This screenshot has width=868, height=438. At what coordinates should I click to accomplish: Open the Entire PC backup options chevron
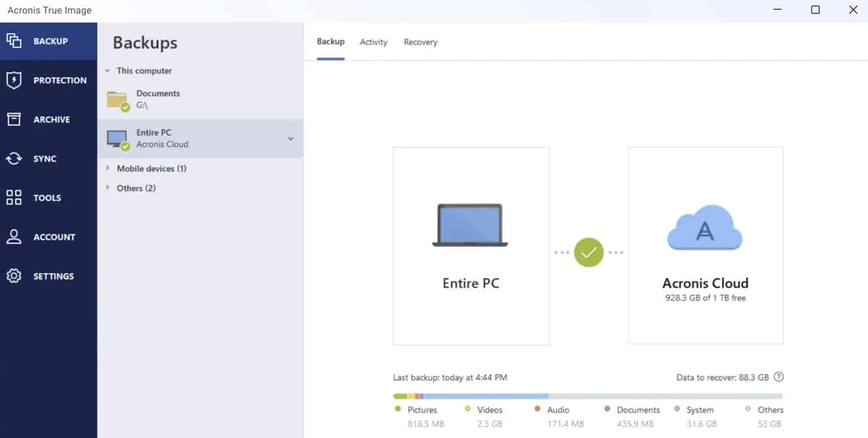(x=290, y=139)
